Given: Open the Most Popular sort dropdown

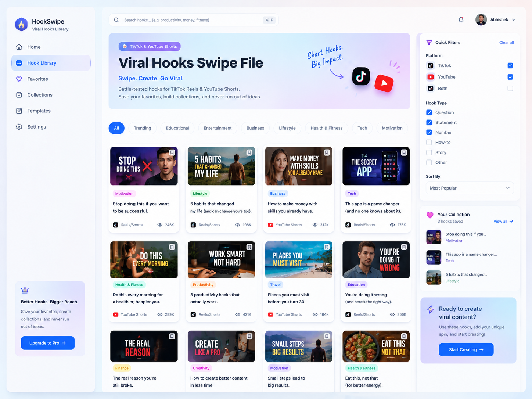Looking at the screenshot, I should (470, 188).
